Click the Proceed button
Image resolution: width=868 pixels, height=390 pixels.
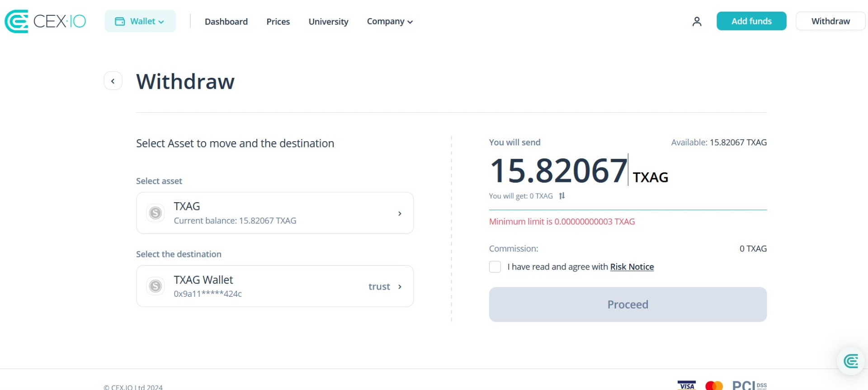(628, 304)
